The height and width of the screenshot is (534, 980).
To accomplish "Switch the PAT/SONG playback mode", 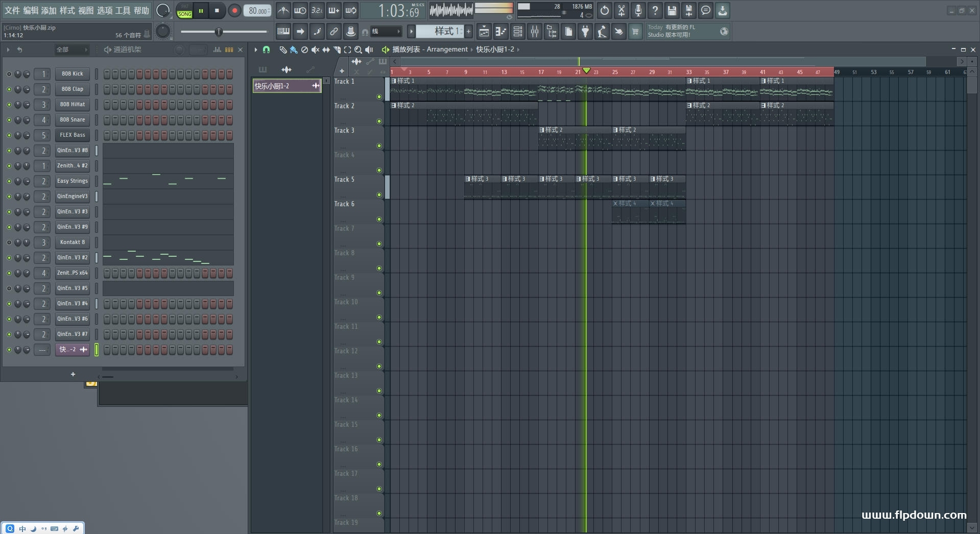I will (x=184, y=11).
